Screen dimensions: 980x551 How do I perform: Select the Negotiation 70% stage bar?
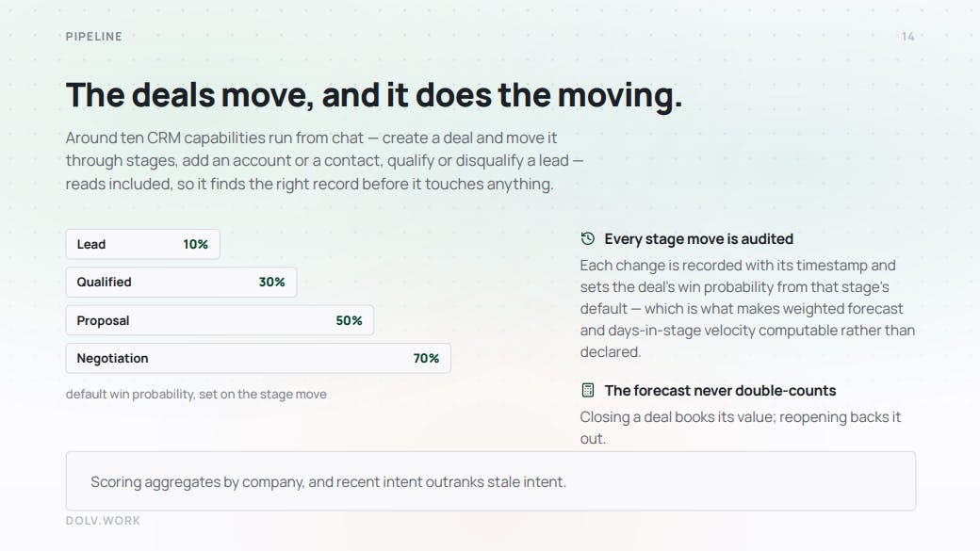tap(258, 359)
